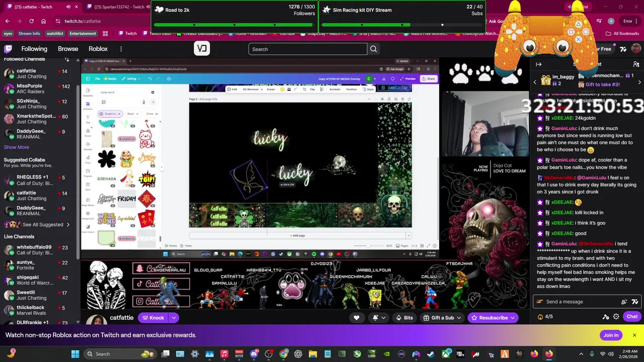Open SGxNinja_ followed channel

tap(39, 104)
